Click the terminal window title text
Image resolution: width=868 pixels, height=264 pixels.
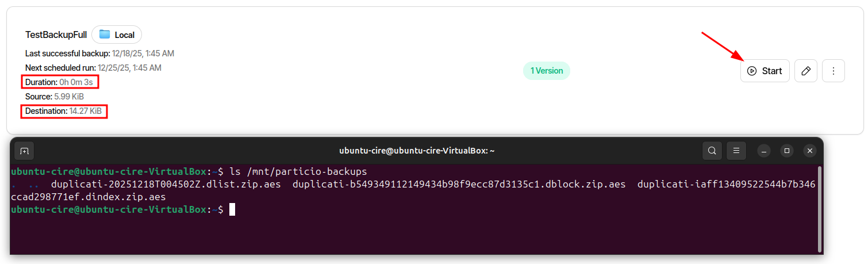pyautogui.click(x=417, y=151)
